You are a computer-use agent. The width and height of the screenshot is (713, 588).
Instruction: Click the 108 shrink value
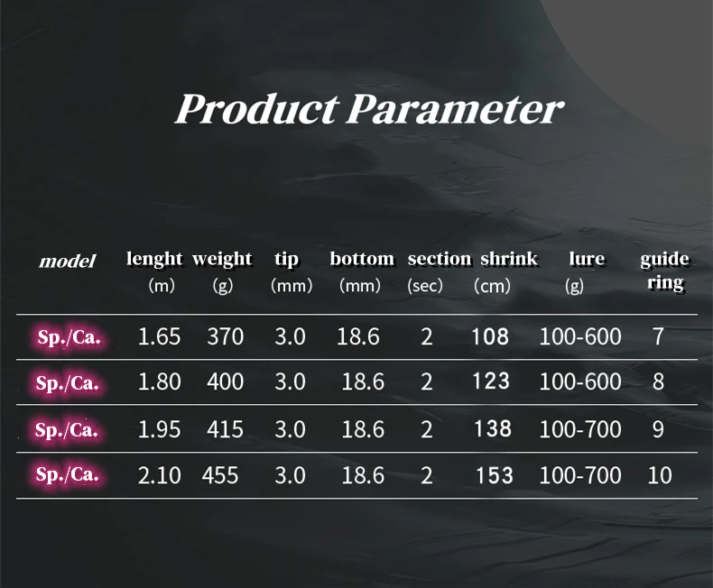click(x=491, y=337)
